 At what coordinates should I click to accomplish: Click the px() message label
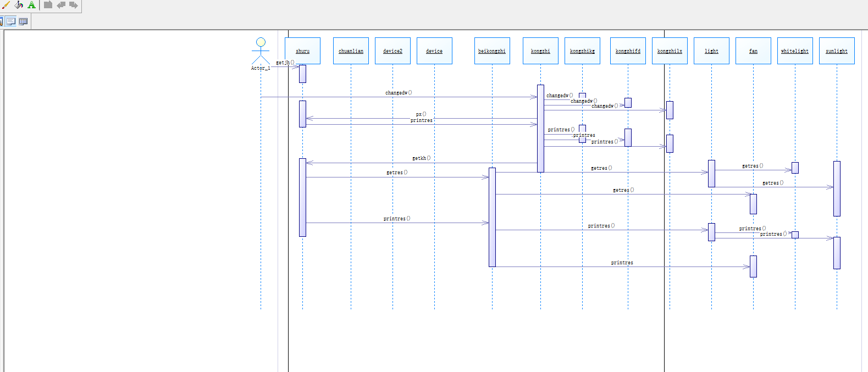[421, 114]
